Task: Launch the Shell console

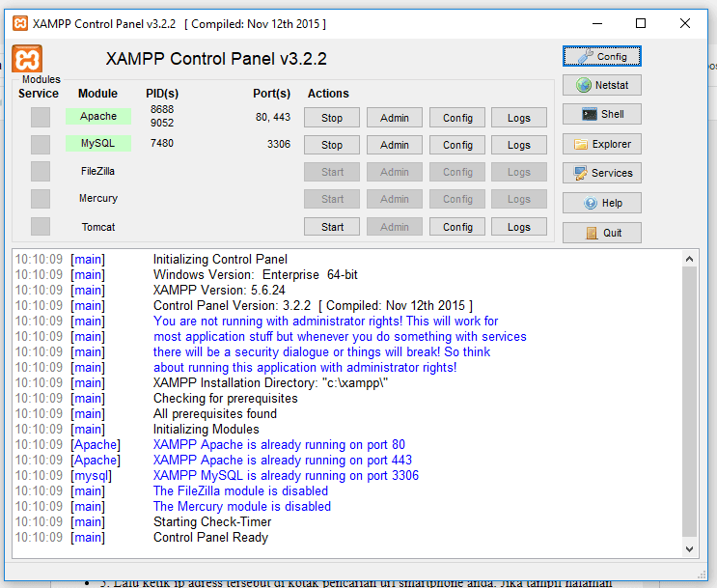Action: click(x=602, y=114)
